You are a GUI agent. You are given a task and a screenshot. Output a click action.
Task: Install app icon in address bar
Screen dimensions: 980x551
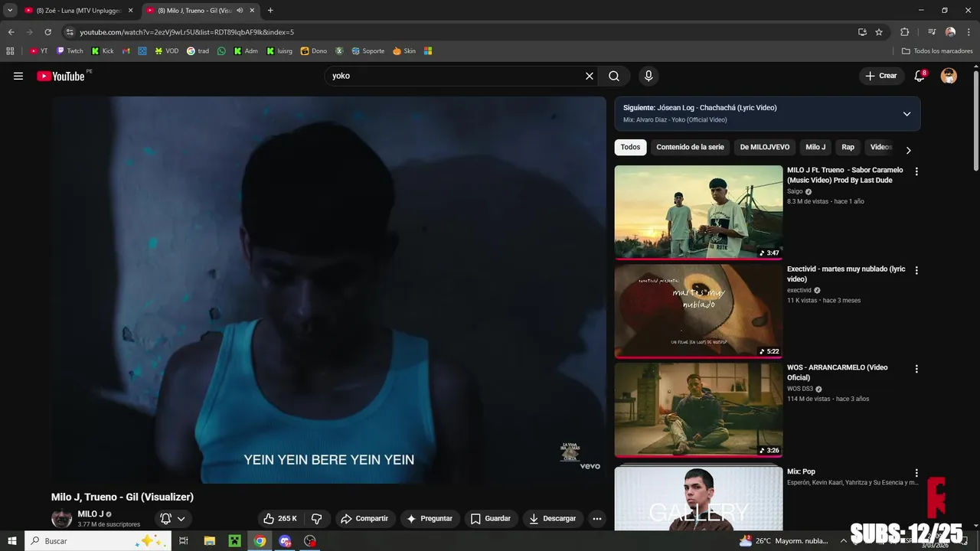pyautogui.click(x=862, y=32)
